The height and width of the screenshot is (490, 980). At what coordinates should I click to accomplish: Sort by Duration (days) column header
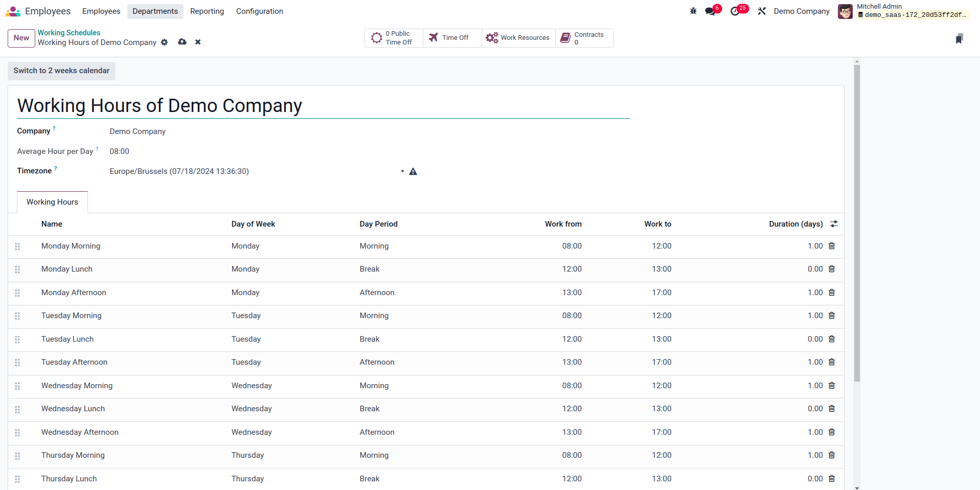point(795,224)
